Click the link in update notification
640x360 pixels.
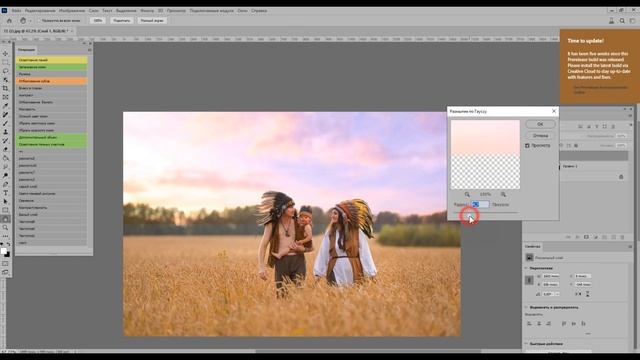600,90
